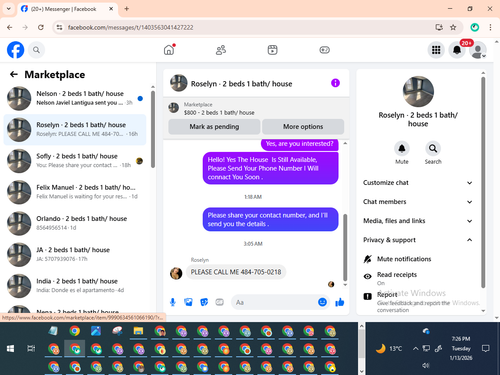Open the emoji picker smiley icon

coord(322,302)
